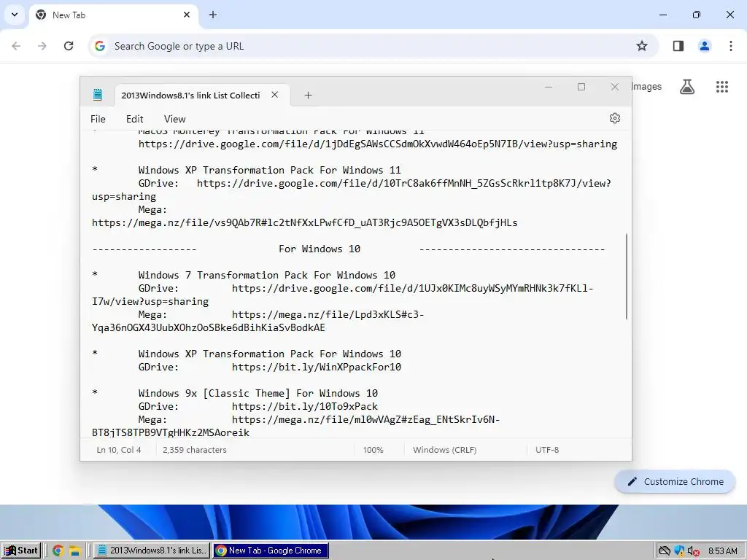The width and height of the screenshot is (747, 560).
Task: Click Chrome back arrow button
Action: pos(16,46)
